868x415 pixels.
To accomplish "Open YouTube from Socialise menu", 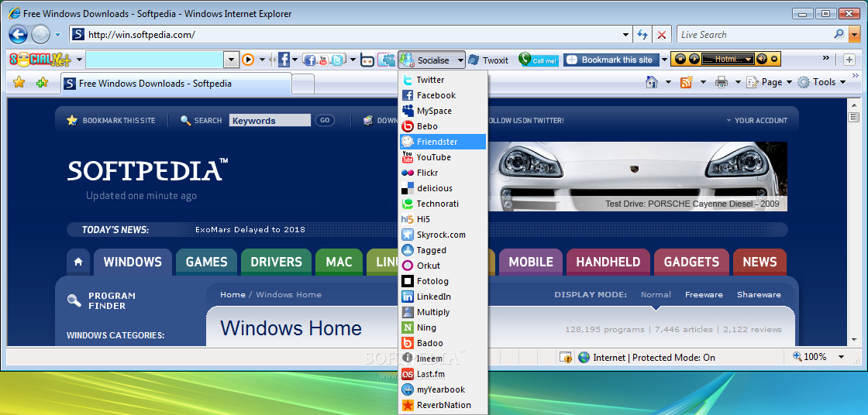I will point(443,157).
